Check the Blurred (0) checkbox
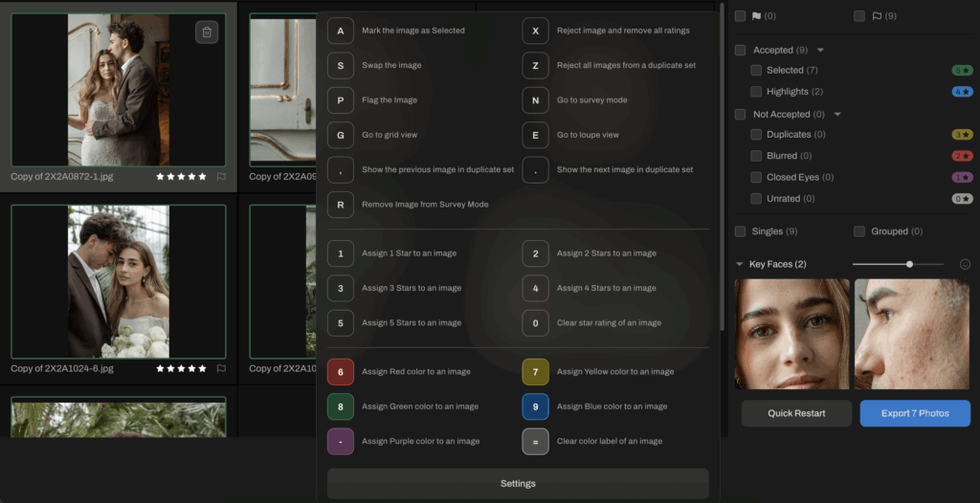 pyautogui.click(x=756, y=156)
